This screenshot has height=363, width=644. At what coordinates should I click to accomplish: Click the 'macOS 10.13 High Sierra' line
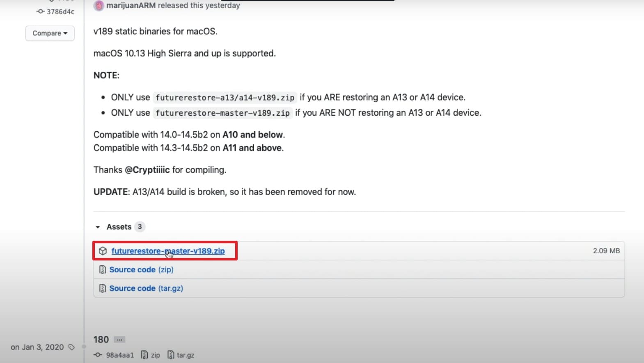coord(185,53)
